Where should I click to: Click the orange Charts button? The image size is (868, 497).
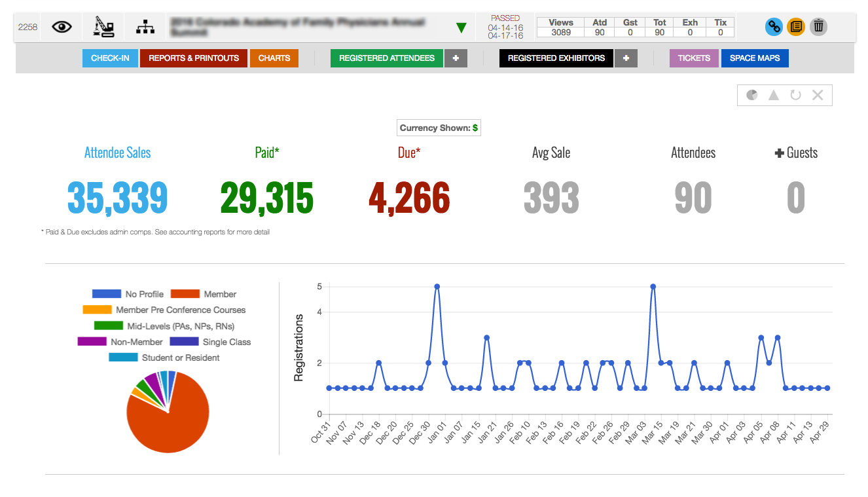click(274, 58)
